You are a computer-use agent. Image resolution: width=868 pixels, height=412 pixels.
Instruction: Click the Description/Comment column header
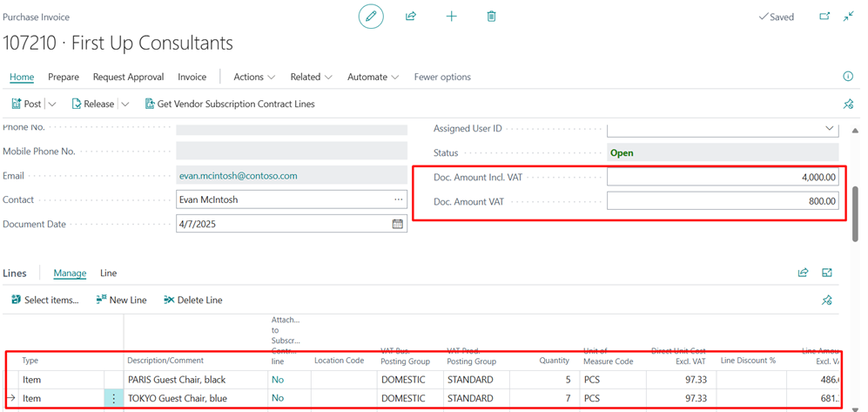[165, 361]
